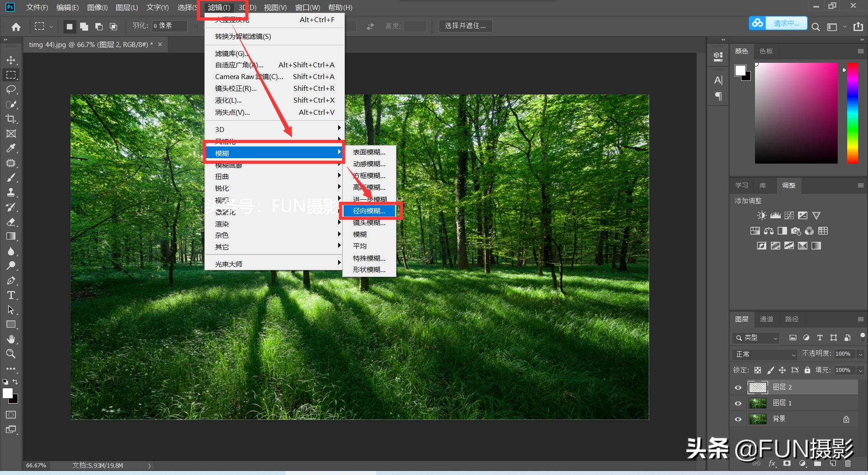Open the 正常 blend mode dropdown

(x=764, y=354)
